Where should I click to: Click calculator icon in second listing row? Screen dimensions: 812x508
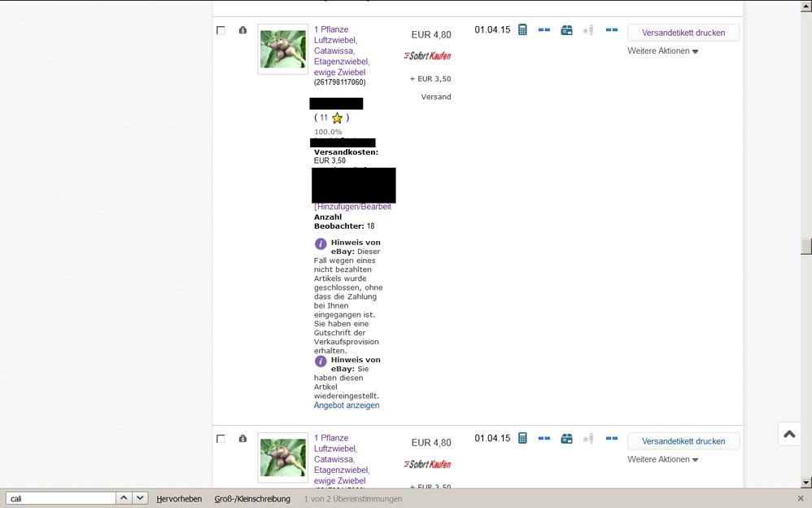click(x=522, y=439)
